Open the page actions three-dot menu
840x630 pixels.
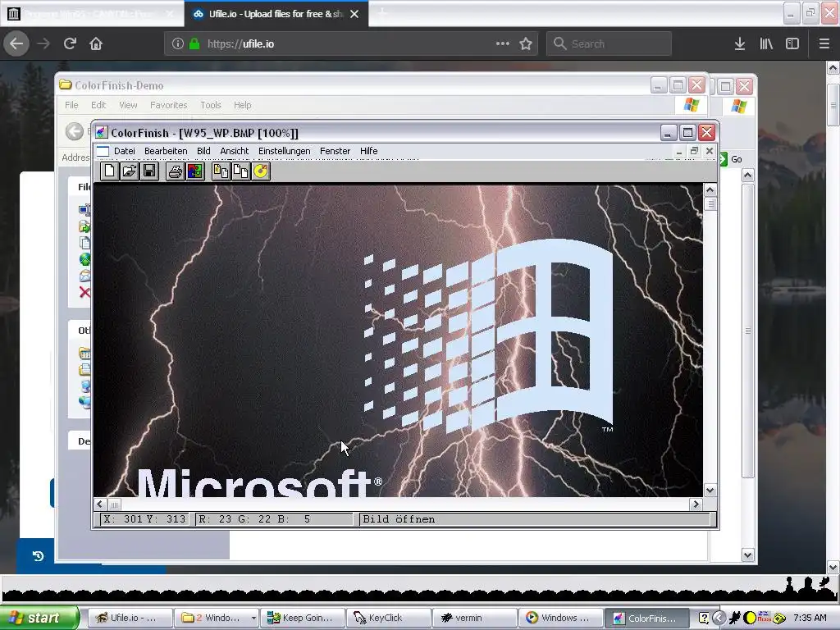[503, 43]
